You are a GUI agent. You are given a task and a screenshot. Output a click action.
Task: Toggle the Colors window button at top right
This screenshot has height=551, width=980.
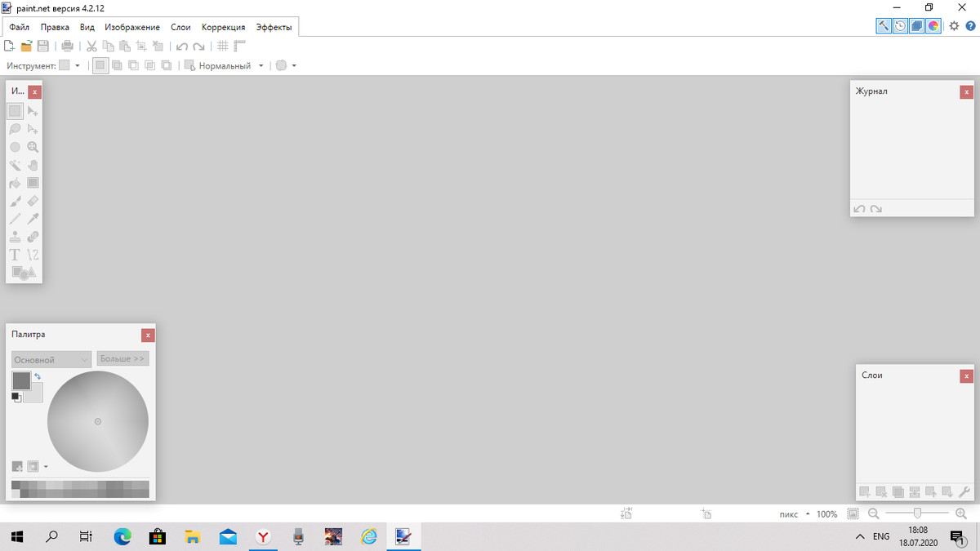pyautogui.click(x=933, y=26)
